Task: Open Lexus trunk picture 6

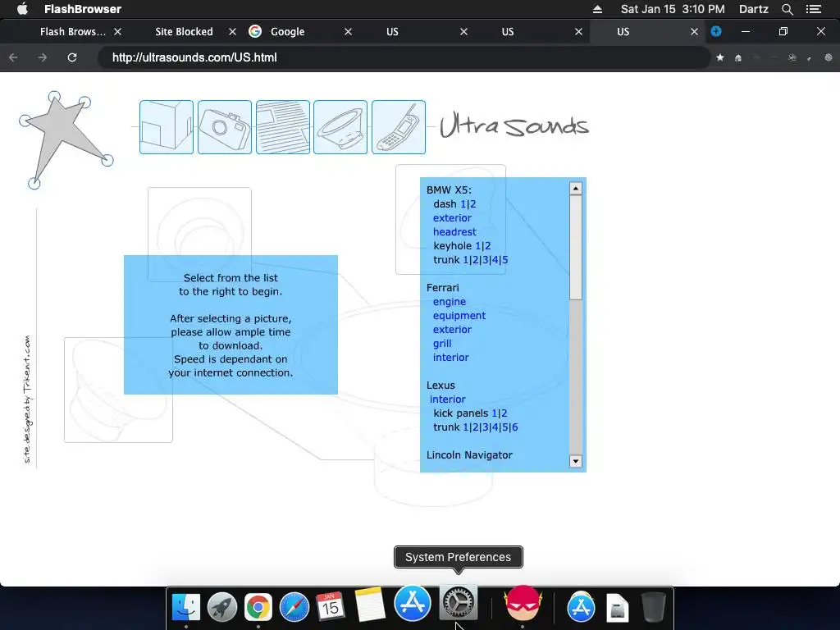Action: (x=515, y=427)
